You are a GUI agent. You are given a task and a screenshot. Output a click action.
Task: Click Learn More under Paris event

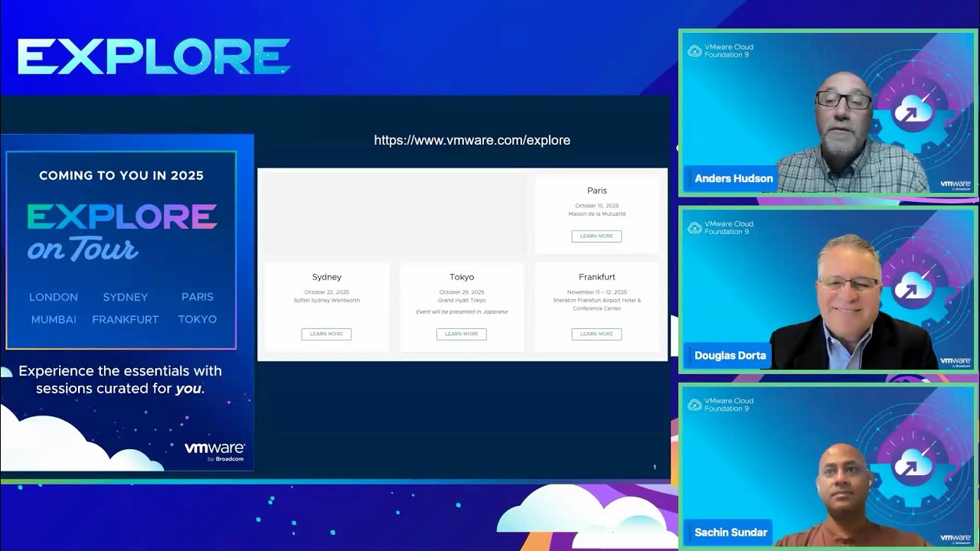[x=596, y=236]
